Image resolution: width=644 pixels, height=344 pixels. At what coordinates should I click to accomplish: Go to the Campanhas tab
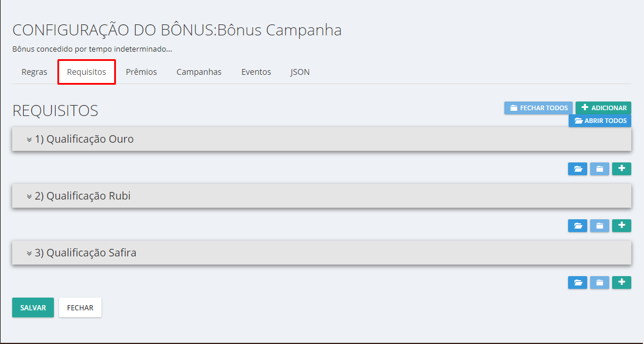point(199,72)
